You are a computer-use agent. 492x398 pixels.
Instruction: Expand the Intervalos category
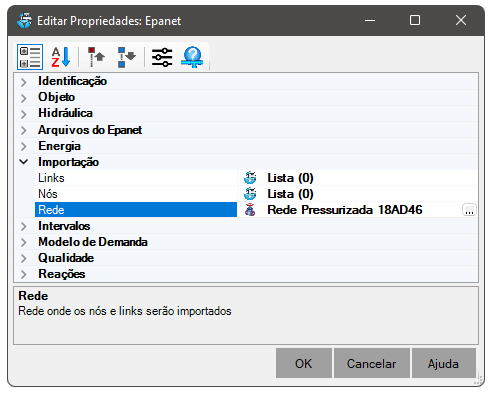[24, 226]
